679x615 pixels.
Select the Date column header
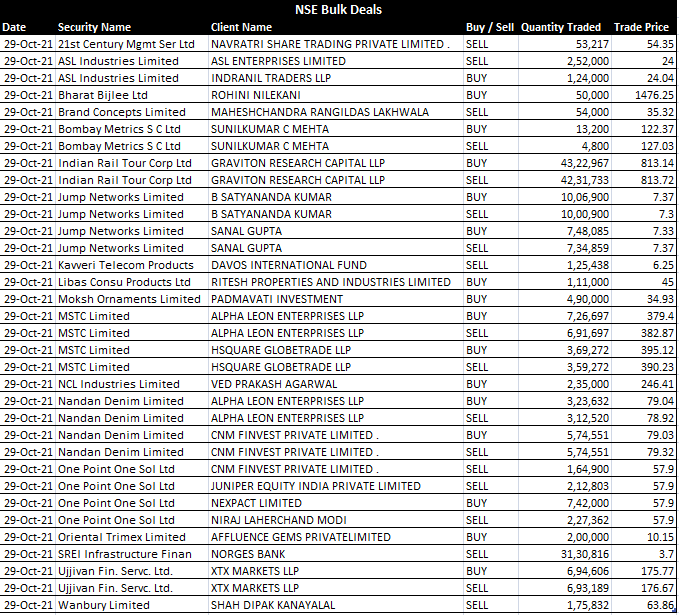pos(14,27)
